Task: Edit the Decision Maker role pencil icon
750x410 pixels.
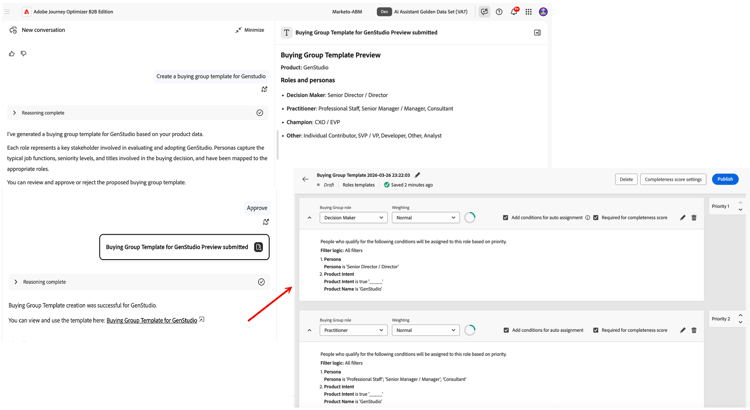Action: pos(683,218)
